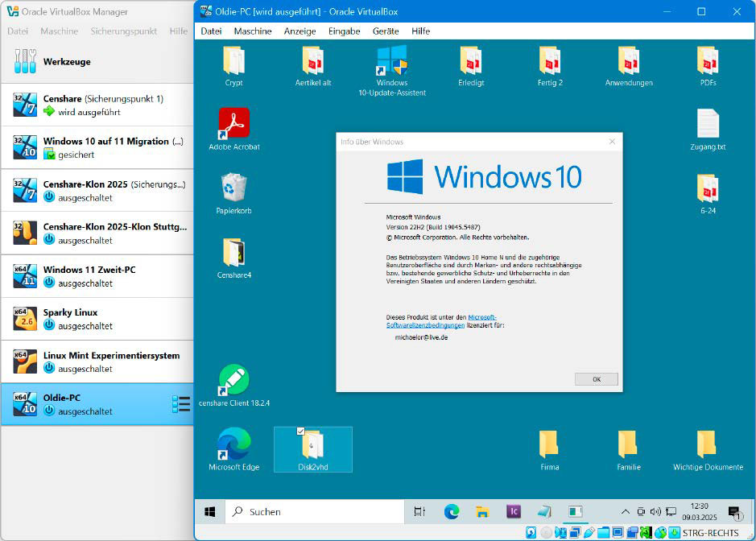The width and height of the screenshot is (756, 541).
Task: Select the Papierkorb recycle bin icon
Action: tap(233, 188)
